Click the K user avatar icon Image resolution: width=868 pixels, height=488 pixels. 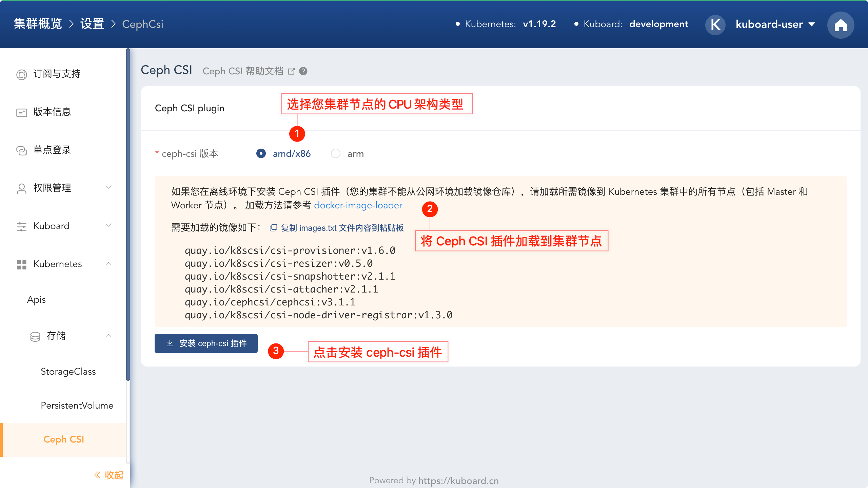point(715,24)
